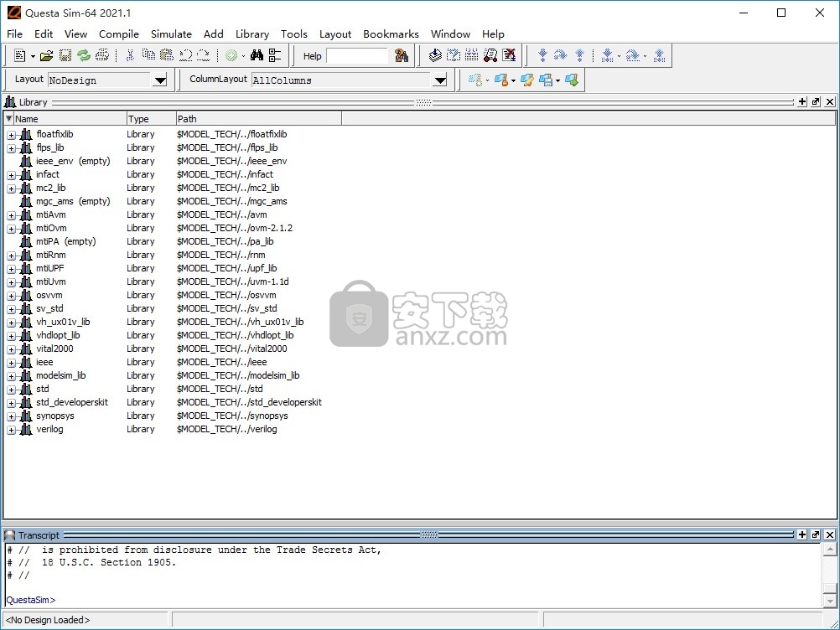Open the Bookmarks menu
840x630 pixels.
click(391, 34)
